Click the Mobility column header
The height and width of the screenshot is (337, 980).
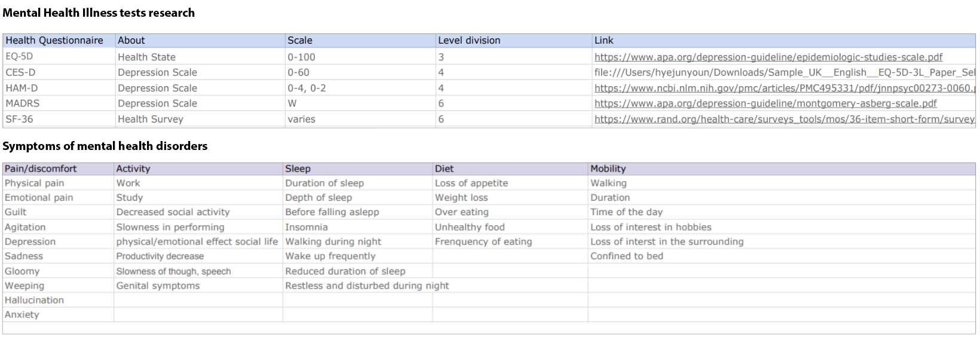click(608, 169)
